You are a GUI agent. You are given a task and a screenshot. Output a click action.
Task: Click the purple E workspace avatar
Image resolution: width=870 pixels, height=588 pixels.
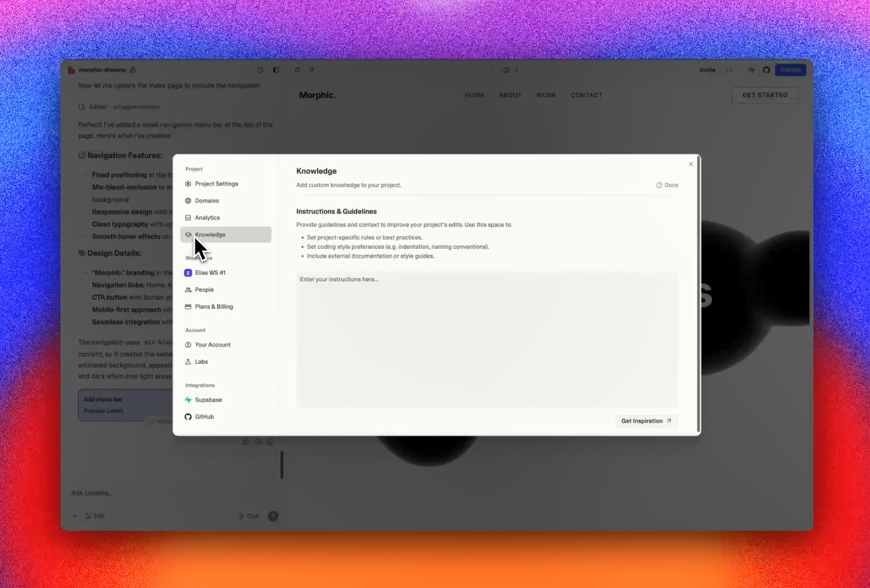(x=188, y=272)
